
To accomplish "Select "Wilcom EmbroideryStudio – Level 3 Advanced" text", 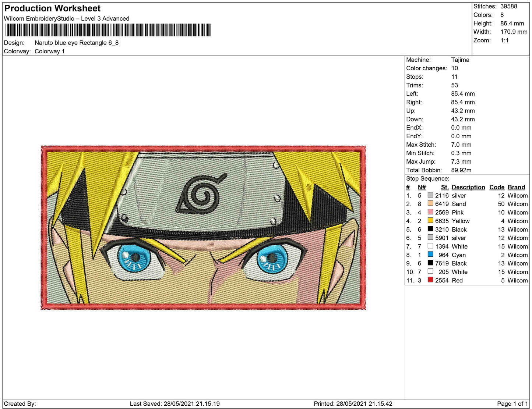I will (67, 18).
